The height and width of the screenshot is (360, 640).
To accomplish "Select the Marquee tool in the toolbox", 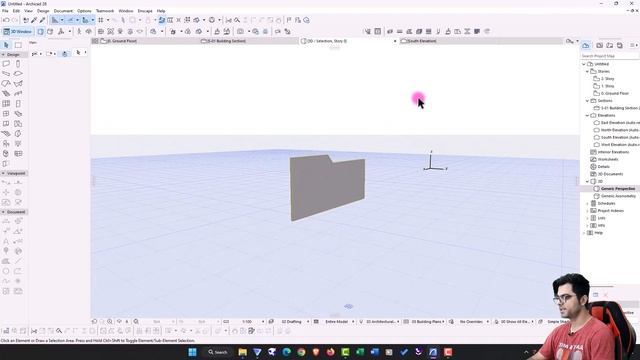I will pos(18,45).
